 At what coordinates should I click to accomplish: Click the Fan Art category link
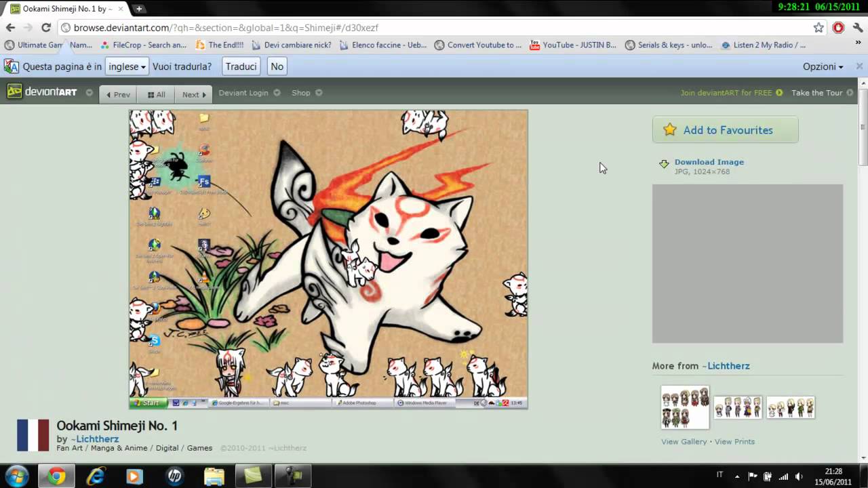coord(71,448)
